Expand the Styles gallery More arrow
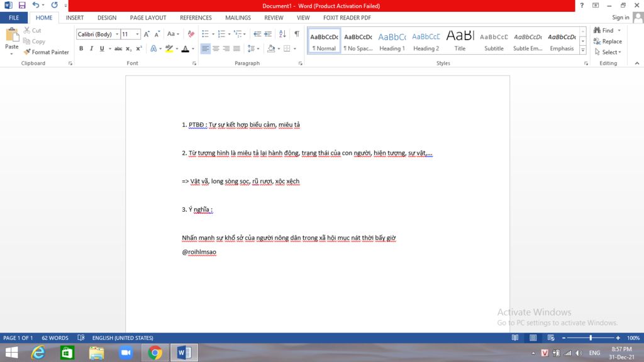This screenshot has height=362, width=644. 583,50
